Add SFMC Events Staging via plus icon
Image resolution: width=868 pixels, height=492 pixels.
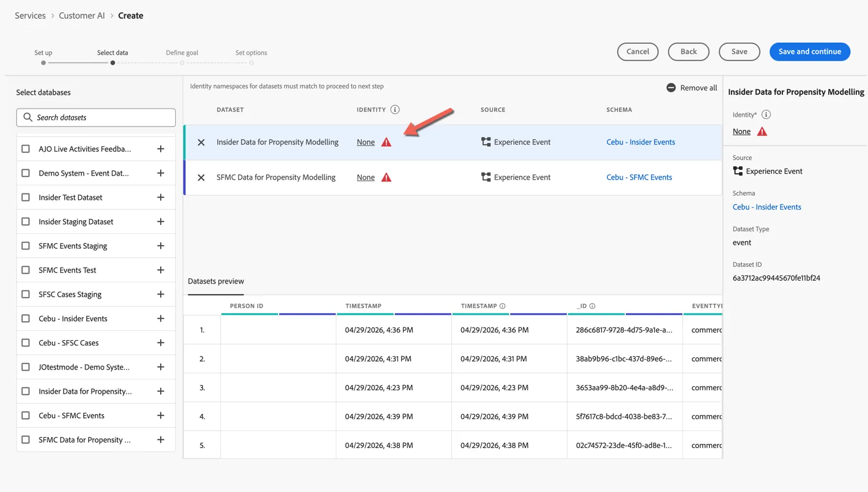click(x=161, y=246)
